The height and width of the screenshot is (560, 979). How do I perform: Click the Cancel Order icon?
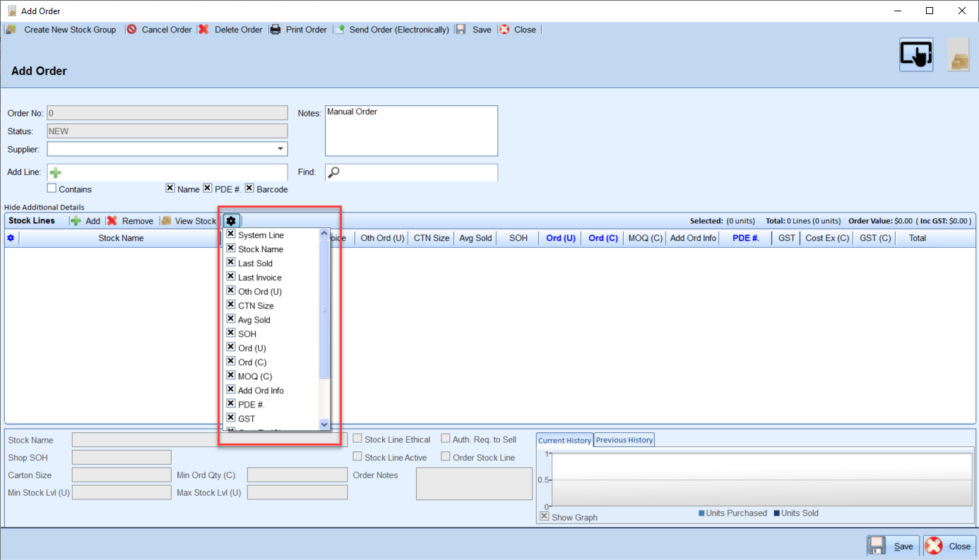pos(131,30)
